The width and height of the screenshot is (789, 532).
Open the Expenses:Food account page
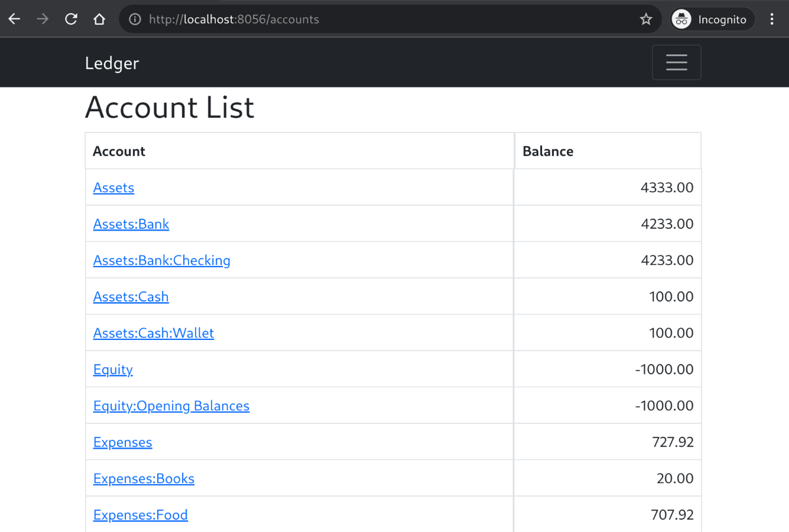point(140,515)
